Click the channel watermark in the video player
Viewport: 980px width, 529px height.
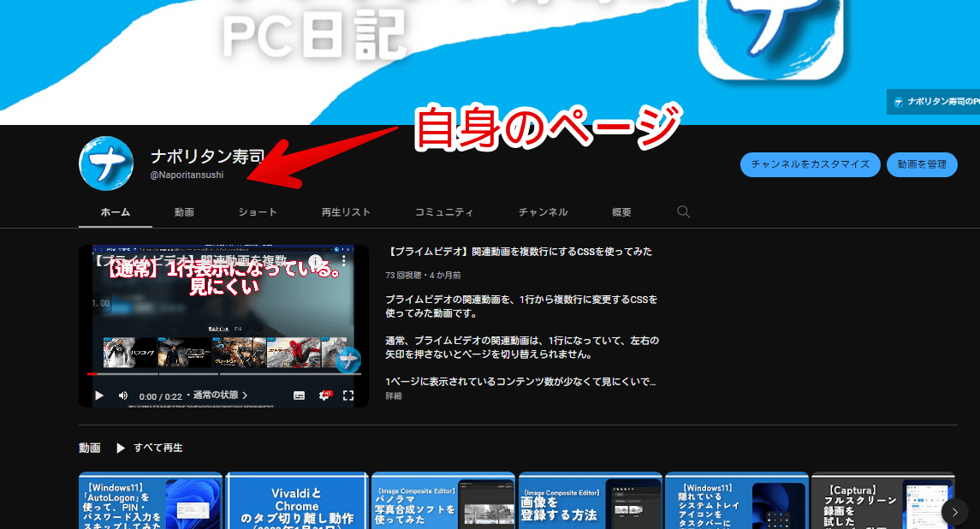coord(347,360)
